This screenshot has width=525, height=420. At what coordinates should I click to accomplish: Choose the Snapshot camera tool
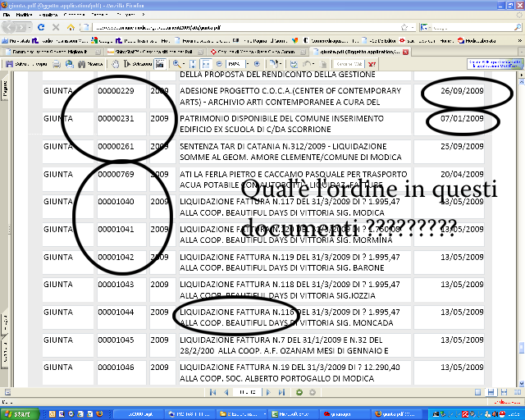point(161,64)
